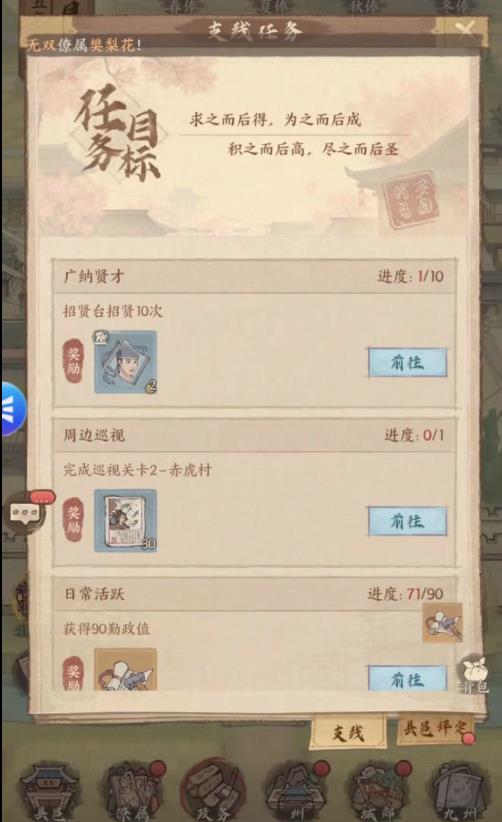Image resolution: width=502 pixels, height=822 pixels.
Task: View the scroll reward for 日常活跃
Action: 125,669
